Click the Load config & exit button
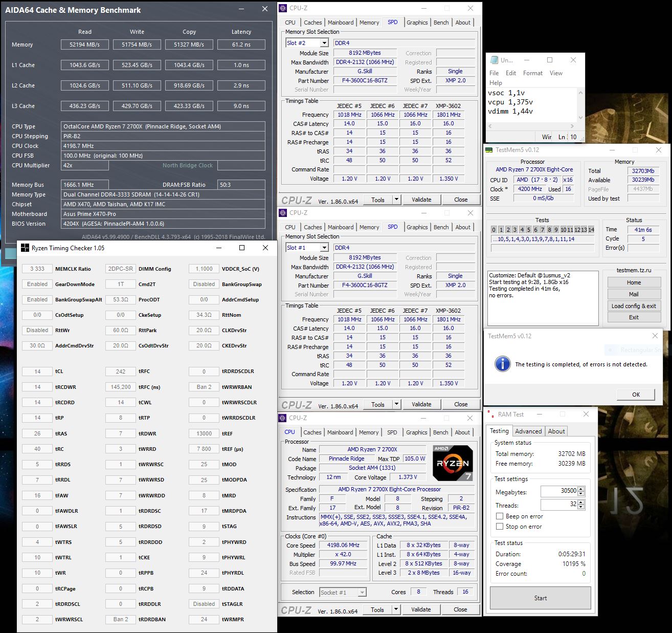This screenshot has width=672, height=633. coord(634,306)
